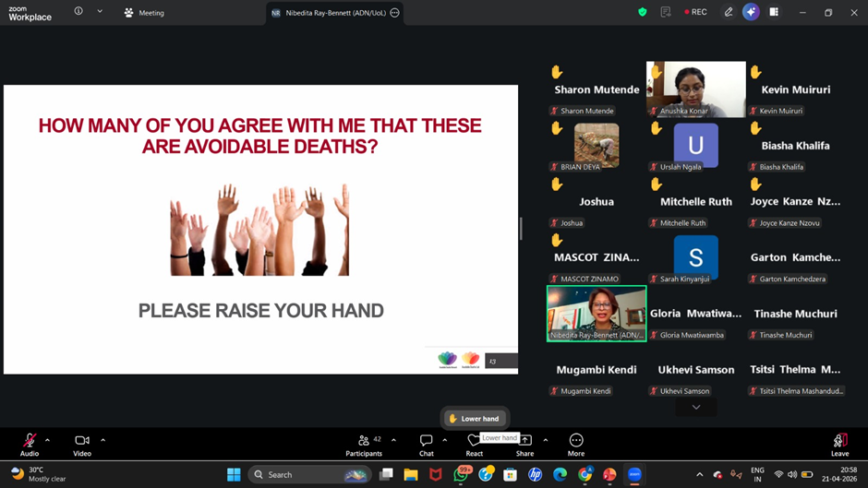Screen dimensions: 868x488
Task: Toggle the Video camera on
Action: (x=82, y=445)
